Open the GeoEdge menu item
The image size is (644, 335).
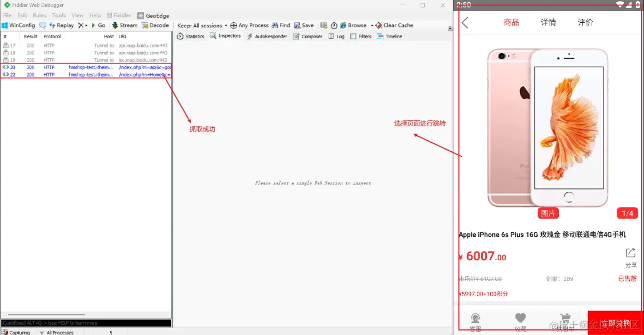[153, 15]
